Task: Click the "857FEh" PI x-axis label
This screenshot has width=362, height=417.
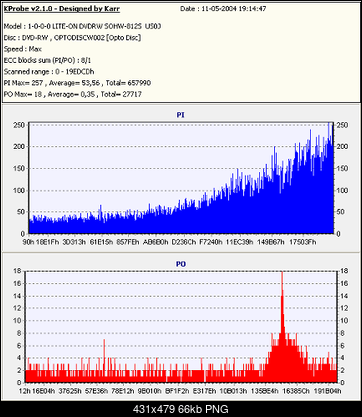Action: (128, 242)
